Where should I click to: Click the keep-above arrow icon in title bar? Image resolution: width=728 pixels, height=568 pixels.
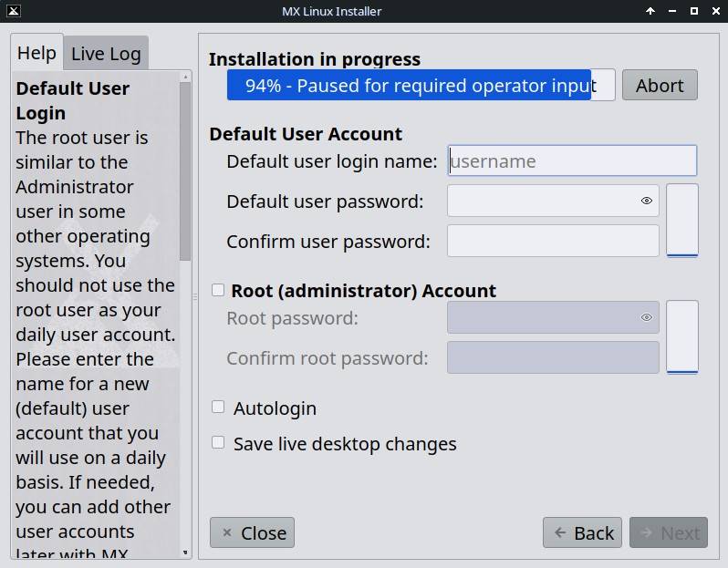tap(650, 11)
